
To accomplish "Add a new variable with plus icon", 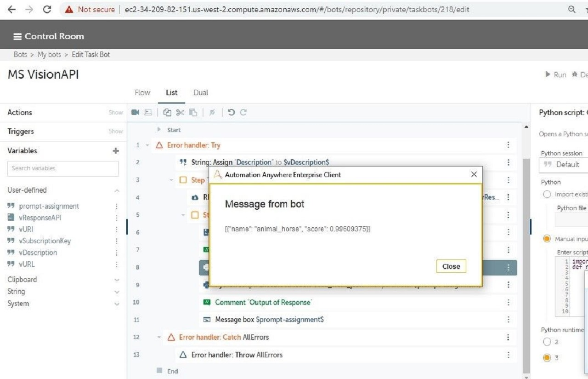I will coord(116,150).
